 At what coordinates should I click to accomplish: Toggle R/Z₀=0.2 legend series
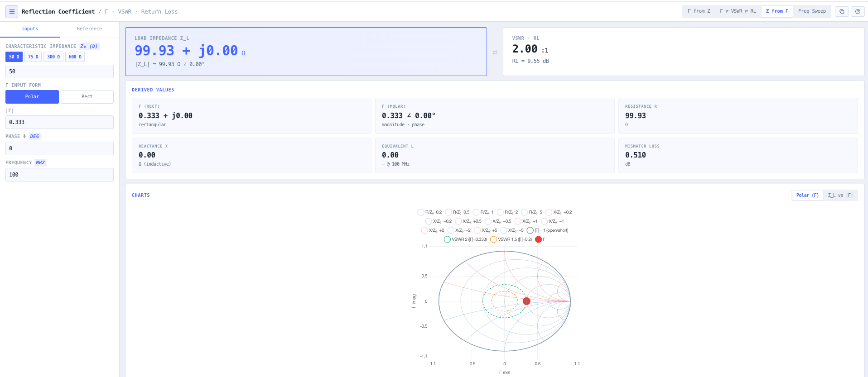429,212
